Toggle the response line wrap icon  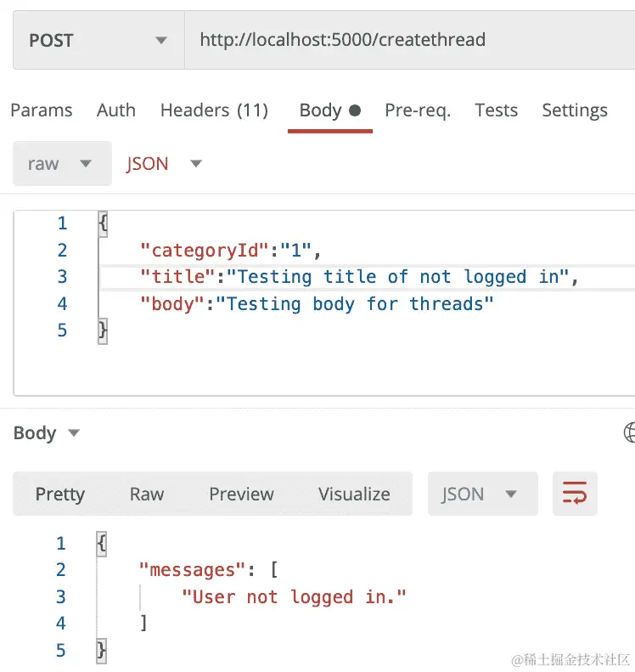point(575,494)
